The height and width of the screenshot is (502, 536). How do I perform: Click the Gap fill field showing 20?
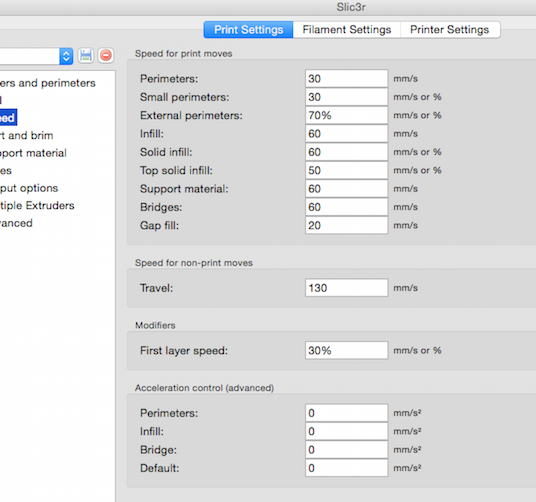pyautogui.click(x=347, y=226)
